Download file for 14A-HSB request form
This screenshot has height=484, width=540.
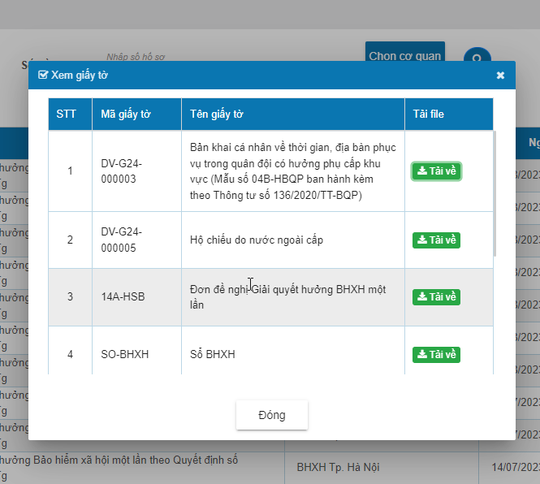[x=436, y=297]
